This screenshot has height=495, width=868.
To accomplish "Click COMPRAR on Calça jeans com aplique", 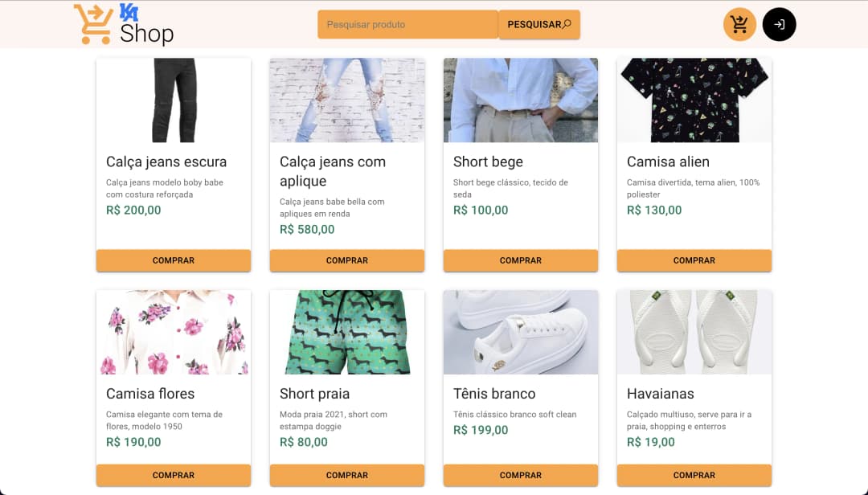I will [x=346, y=260].
